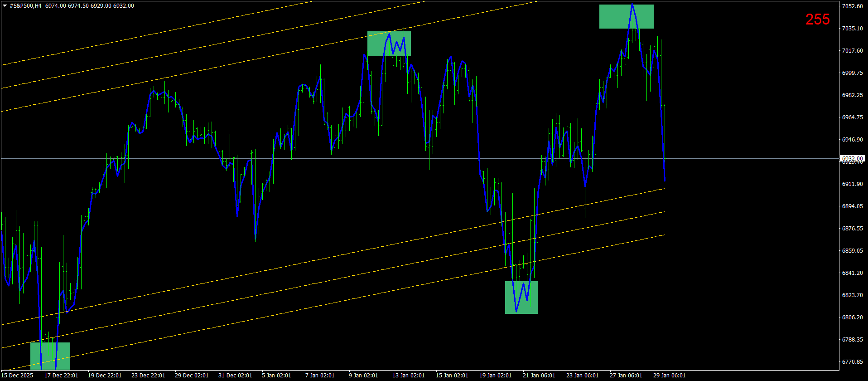Screen dimensions: 868x381
Task: Click the 27 Jan 06:01 time label
Action: [626, 376]
